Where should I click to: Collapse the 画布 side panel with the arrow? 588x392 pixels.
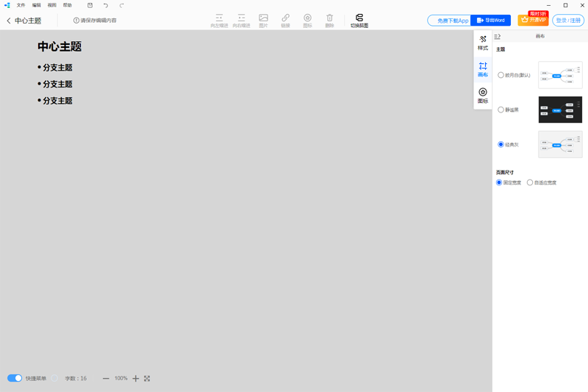pyautogui.click(x=498, y=36)
